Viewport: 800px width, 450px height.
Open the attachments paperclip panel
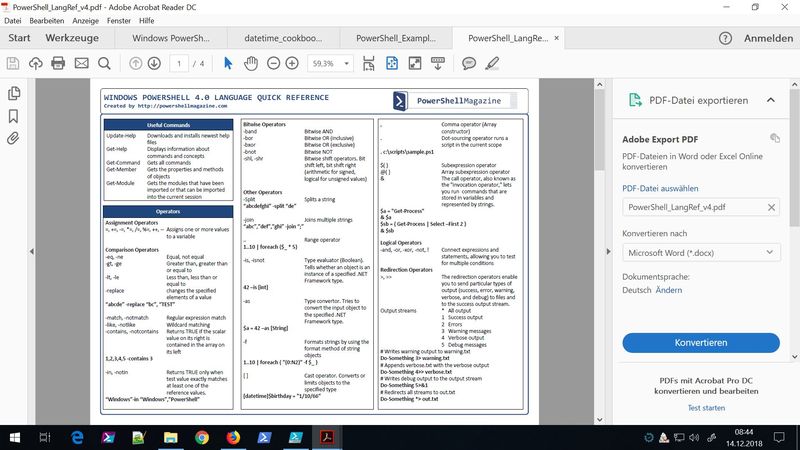(x=13, y=138)
